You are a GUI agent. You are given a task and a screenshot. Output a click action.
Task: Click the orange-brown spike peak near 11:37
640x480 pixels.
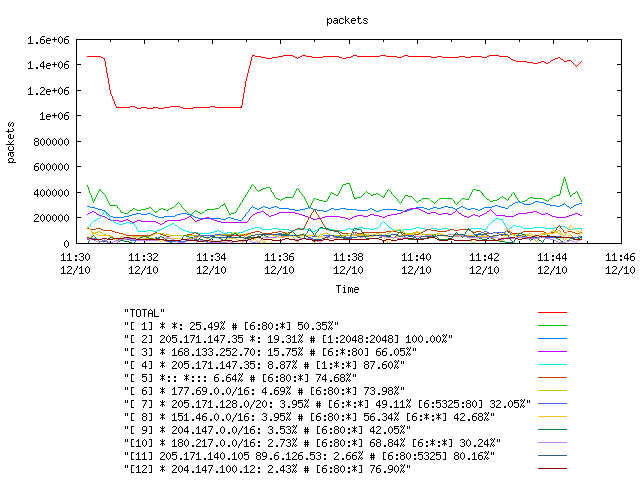[314, 210]
